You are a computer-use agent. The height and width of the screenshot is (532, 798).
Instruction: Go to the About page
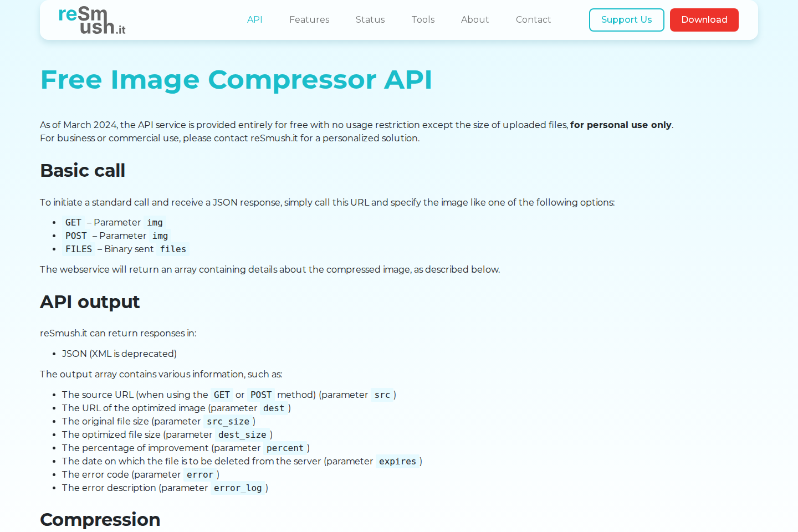(475, 19)
